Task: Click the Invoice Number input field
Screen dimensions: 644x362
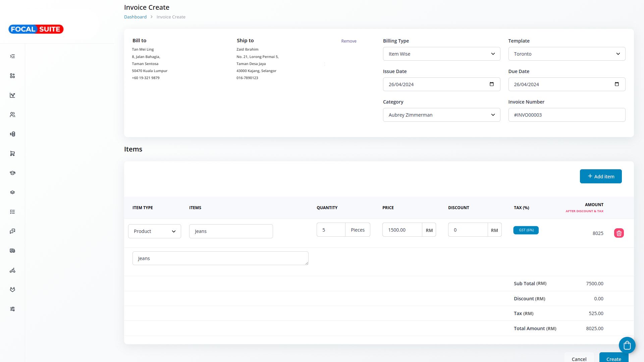Action: click(x=567, y=115)
